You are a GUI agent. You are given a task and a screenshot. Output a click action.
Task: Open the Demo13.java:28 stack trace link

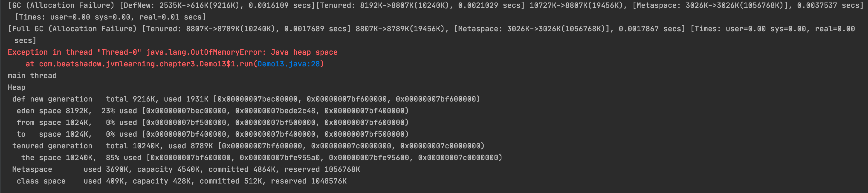(x=288, y=64)
